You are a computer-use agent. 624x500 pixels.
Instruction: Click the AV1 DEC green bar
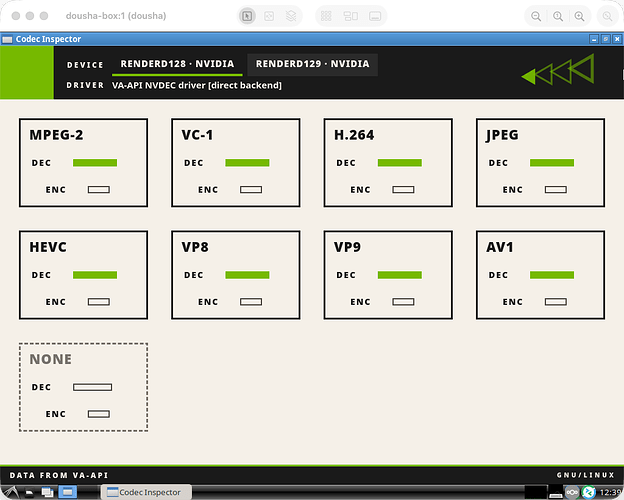tap(552, 275)
